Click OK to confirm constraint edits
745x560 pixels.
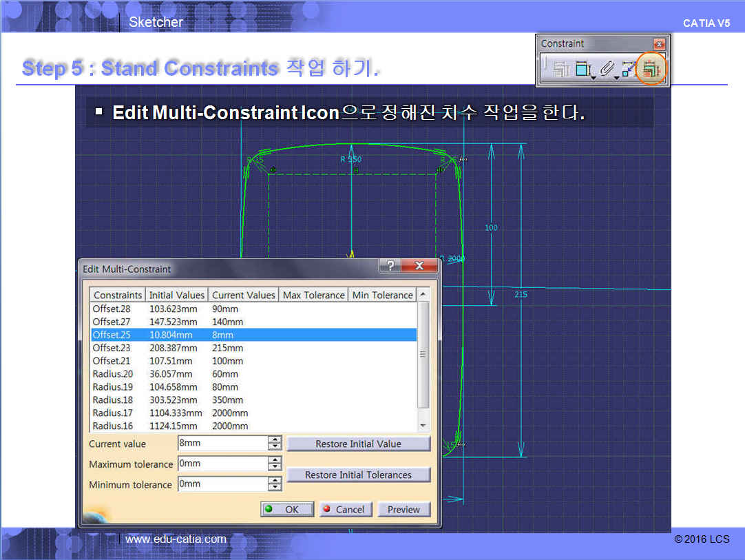287,509
